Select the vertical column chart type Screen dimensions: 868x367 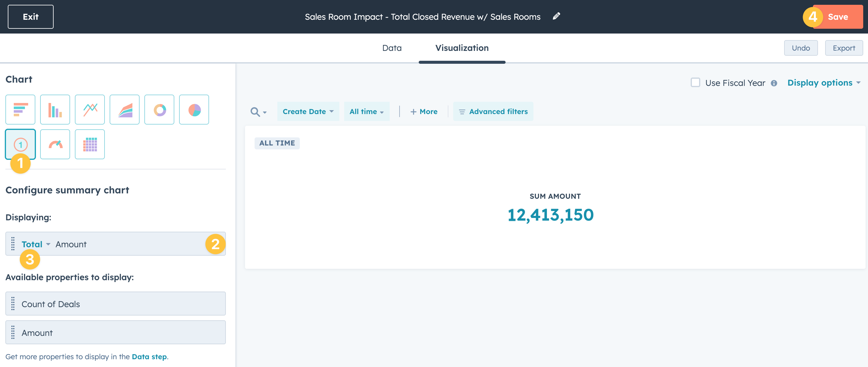[x=55, y=110]
